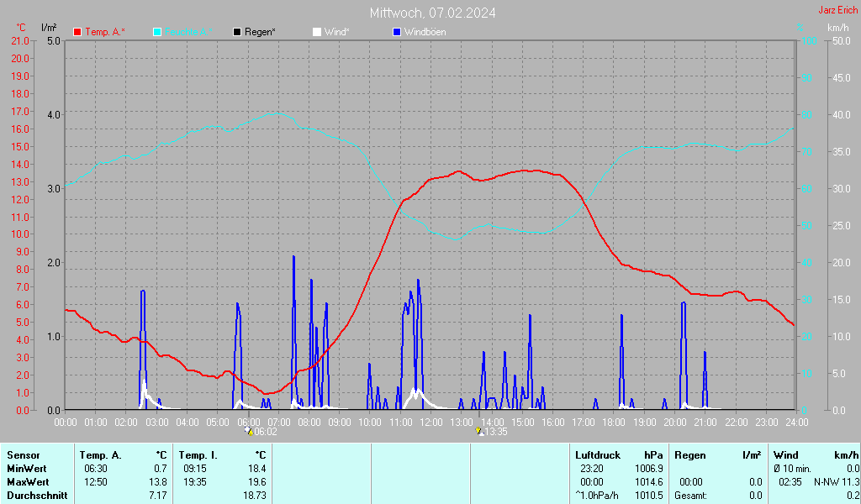Click the '21:00' time axis label
This screenshot has height=504, width=861.
(705, 423)
